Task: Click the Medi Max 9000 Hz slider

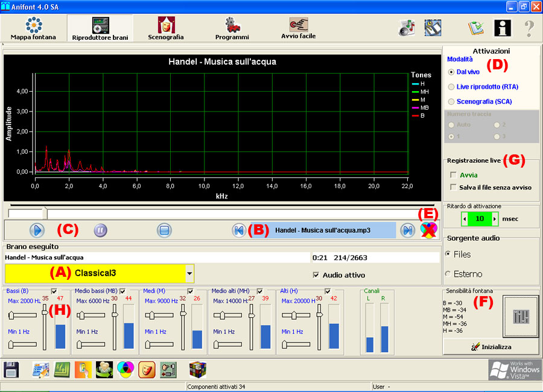Action: pos(159,315)
